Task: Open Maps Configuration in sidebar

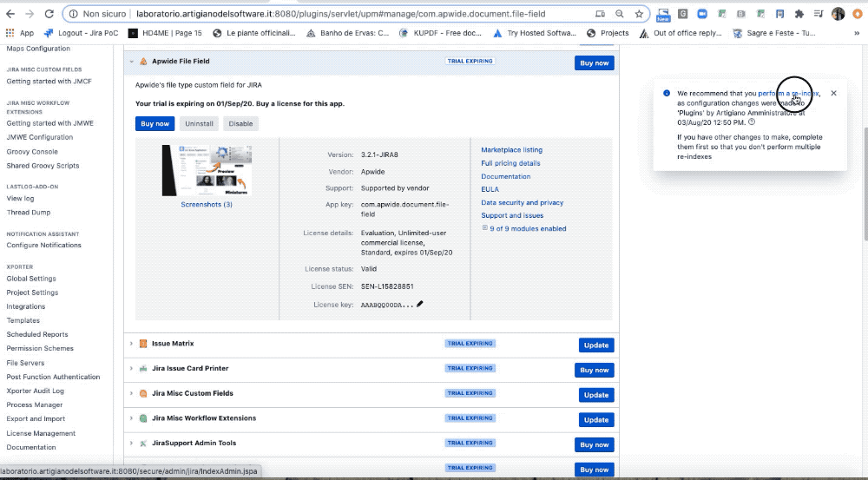Action: coord(38,49)
